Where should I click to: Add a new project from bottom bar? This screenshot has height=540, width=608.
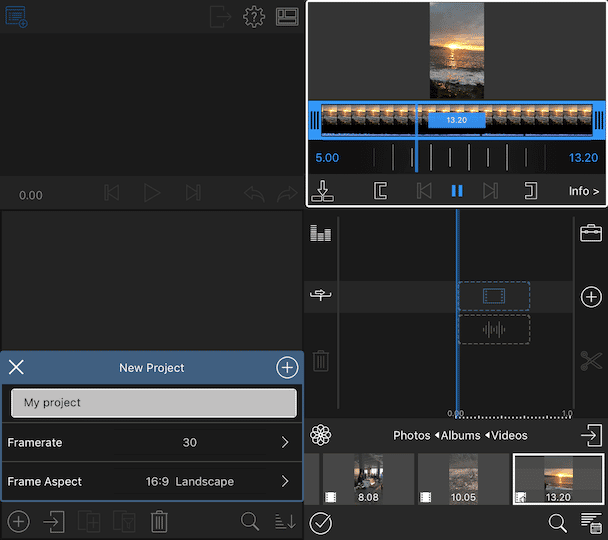click(x=18, y=521)
